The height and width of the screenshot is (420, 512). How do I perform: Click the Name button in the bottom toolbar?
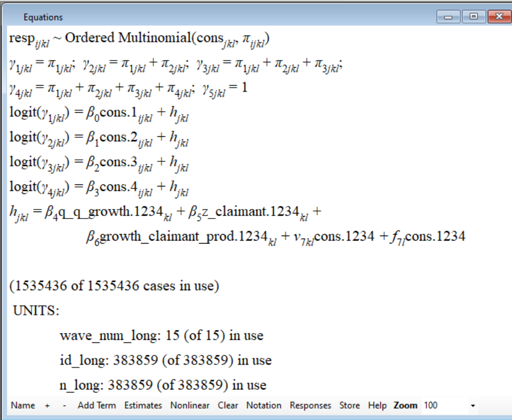[23, 405]
